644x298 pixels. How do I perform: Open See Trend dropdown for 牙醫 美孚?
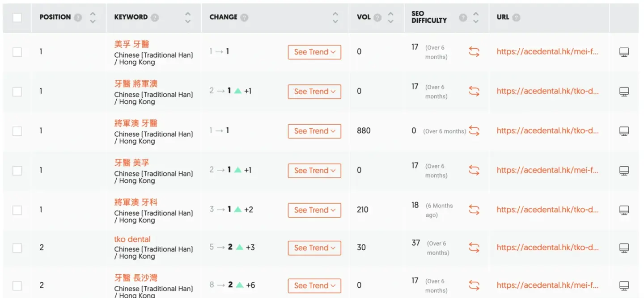pyautogui.click(x=314, y=171)
